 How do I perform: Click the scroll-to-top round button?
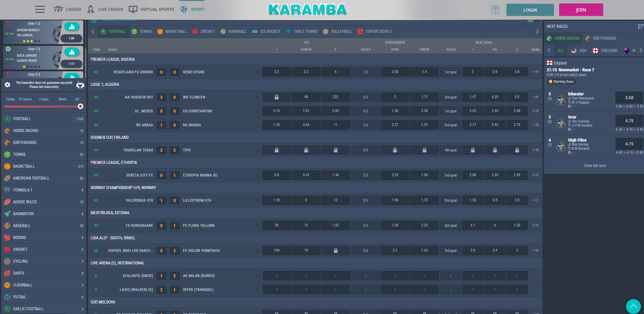coord(633,306)
